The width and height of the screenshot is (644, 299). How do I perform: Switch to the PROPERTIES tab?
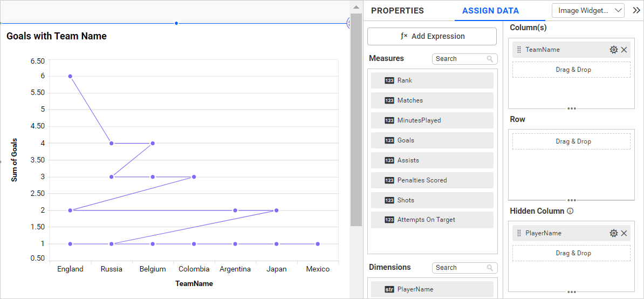tap(398, 11)
